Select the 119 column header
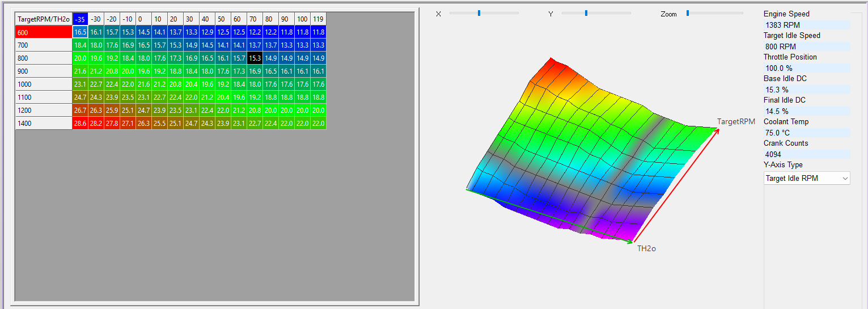 click(x=318, y=19)
